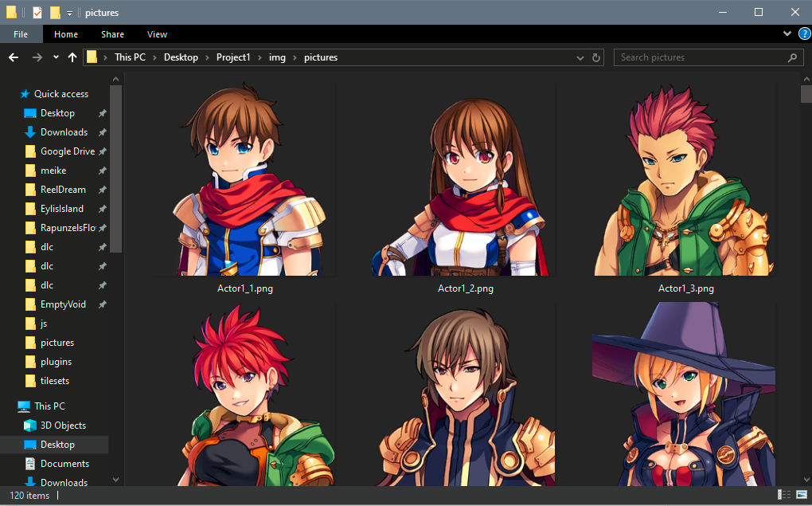Open the plugins folder in sidebar
The height and width of the screenshot is (506, 812).
[56, 362]
